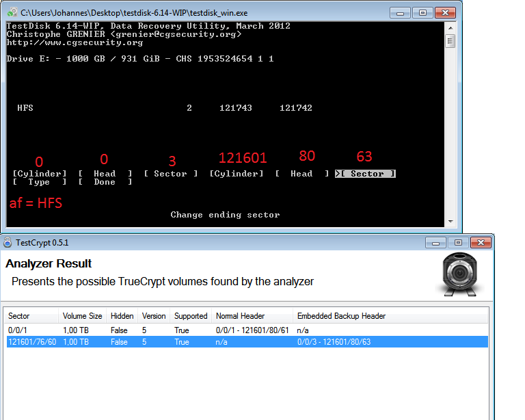Click 'True' in the 121601/76/60 row
This screenshot has height=420, width=525.
coord(181,342)
